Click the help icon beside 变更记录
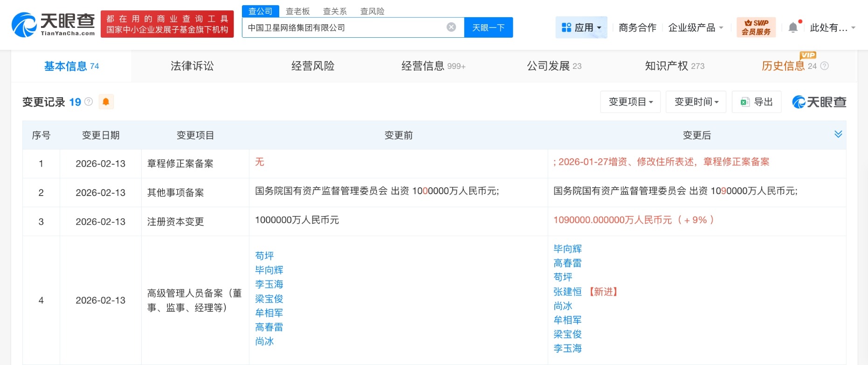 point(89,102)
